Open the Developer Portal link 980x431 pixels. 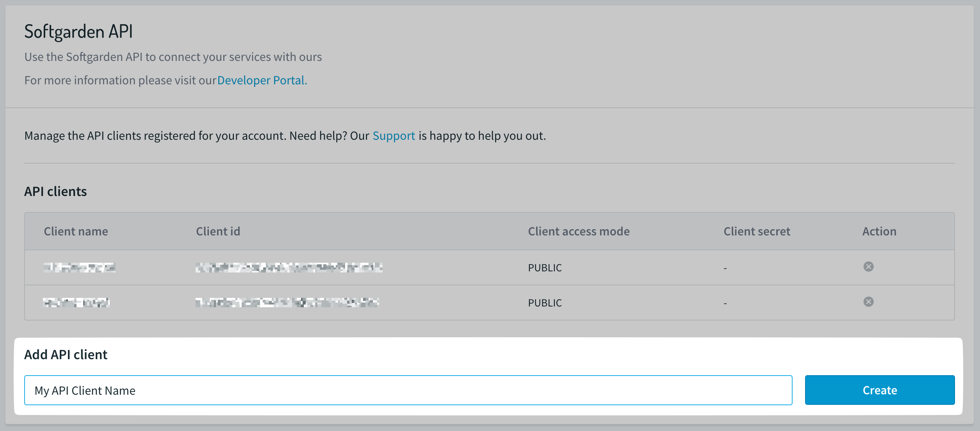coord(262,80)
